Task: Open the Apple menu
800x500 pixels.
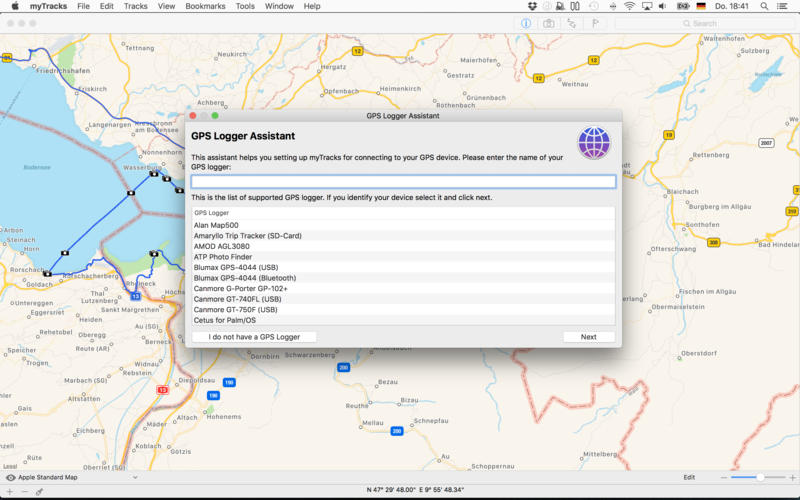Action: tap(15, 6)
